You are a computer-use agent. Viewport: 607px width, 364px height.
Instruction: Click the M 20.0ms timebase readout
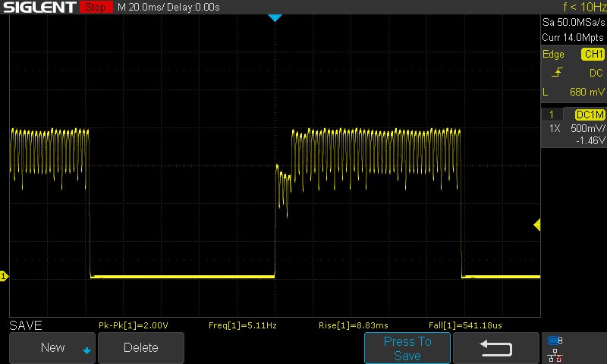click(x=140, y=8)
